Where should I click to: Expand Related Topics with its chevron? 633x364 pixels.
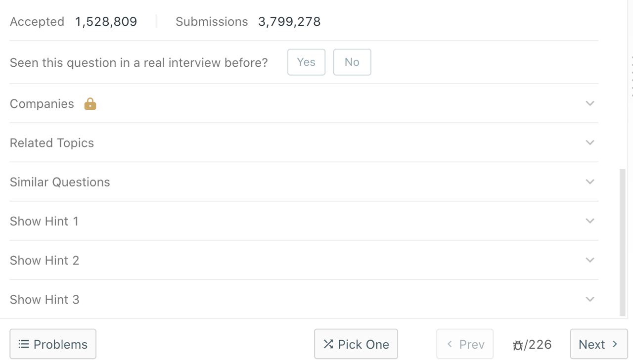(590, 142)
